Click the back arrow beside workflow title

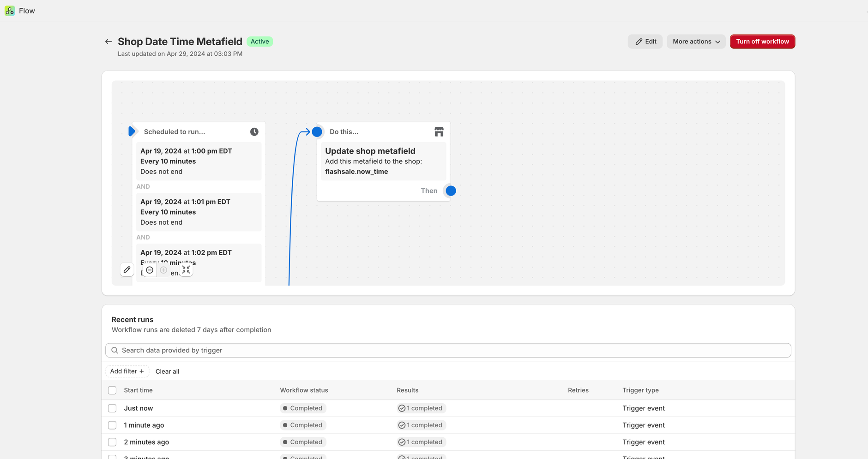coord(108,42)
